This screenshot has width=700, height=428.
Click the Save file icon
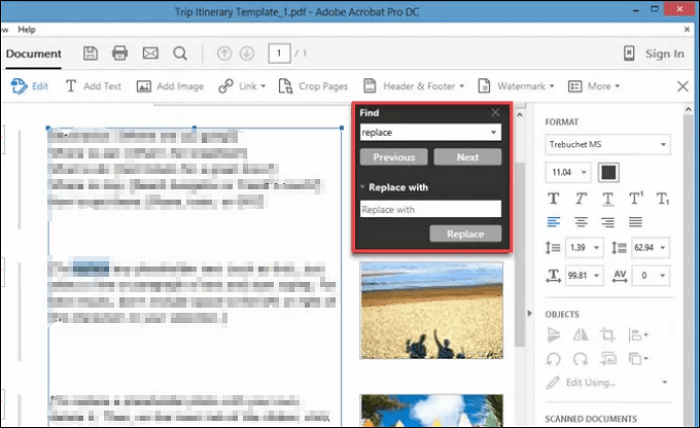[x=91, y=53]
